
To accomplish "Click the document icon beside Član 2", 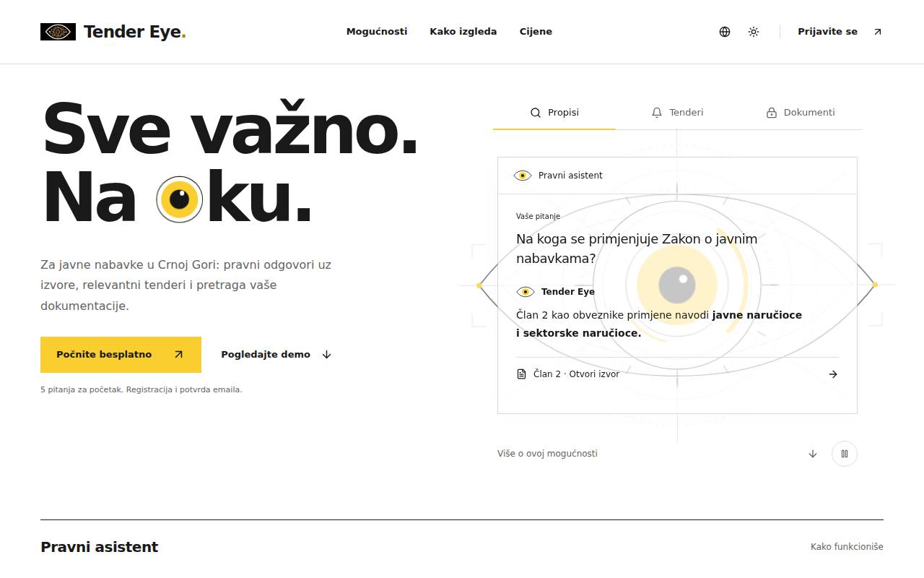I will [522, 374].
